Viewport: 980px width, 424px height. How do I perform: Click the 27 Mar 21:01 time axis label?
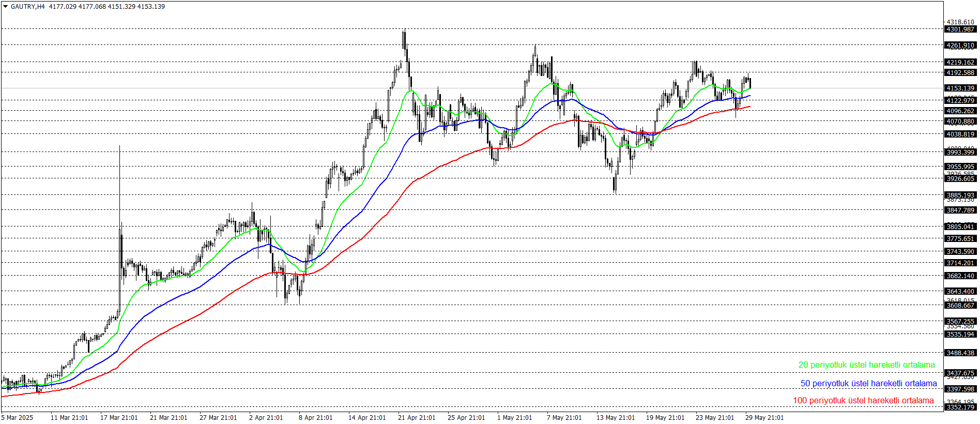coord(218,418)
